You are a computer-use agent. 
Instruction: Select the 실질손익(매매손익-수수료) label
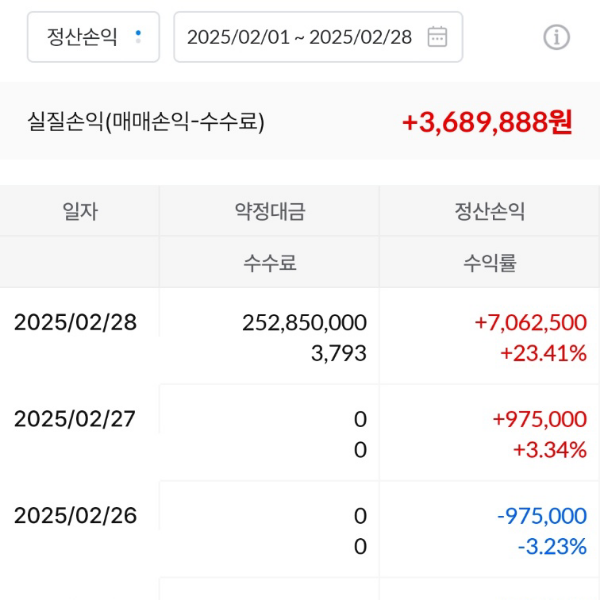point(146,123)
